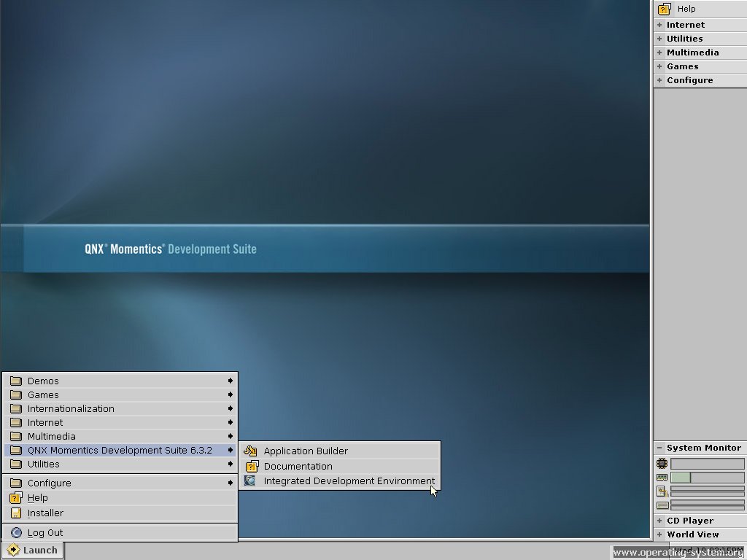Click the network activity icon in System Monitor
This screenshot has height=560, width=747.
click(662, 491)
